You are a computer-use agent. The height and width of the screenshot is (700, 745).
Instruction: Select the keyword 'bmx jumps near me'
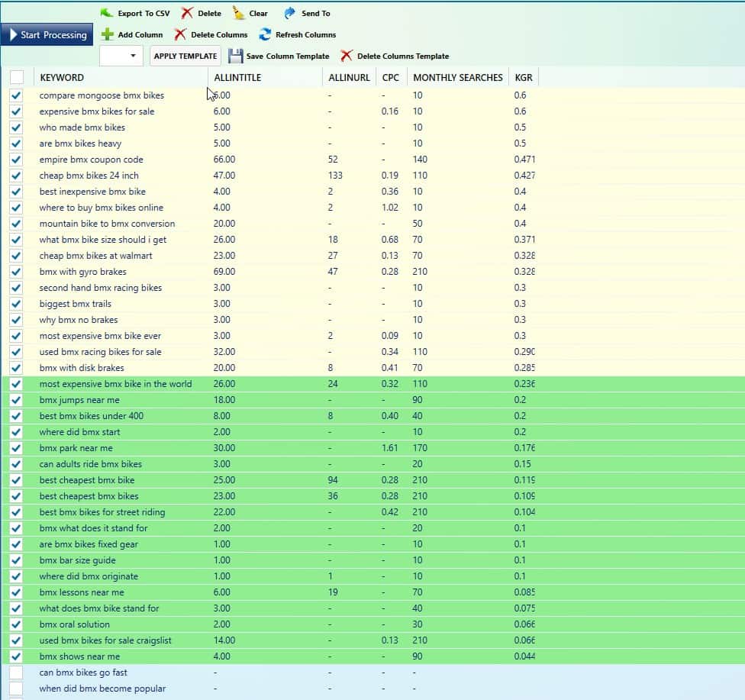coord(79,400)
